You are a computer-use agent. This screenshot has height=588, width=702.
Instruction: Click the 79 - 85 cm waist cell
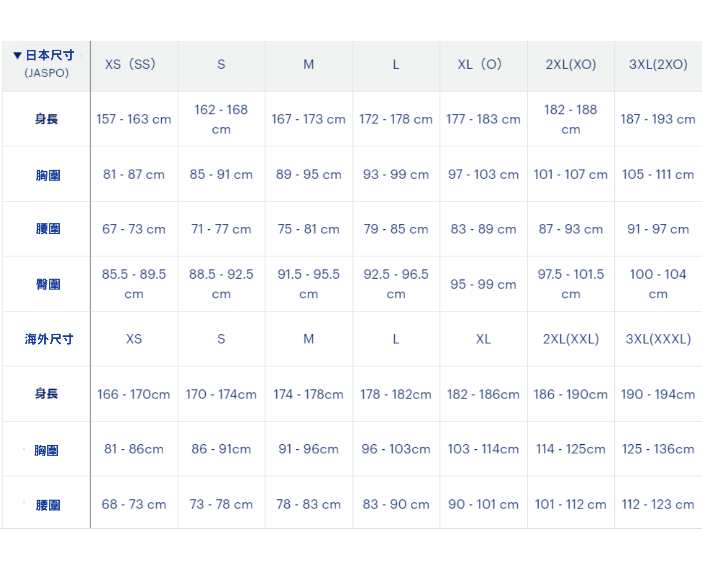point(396,229)
